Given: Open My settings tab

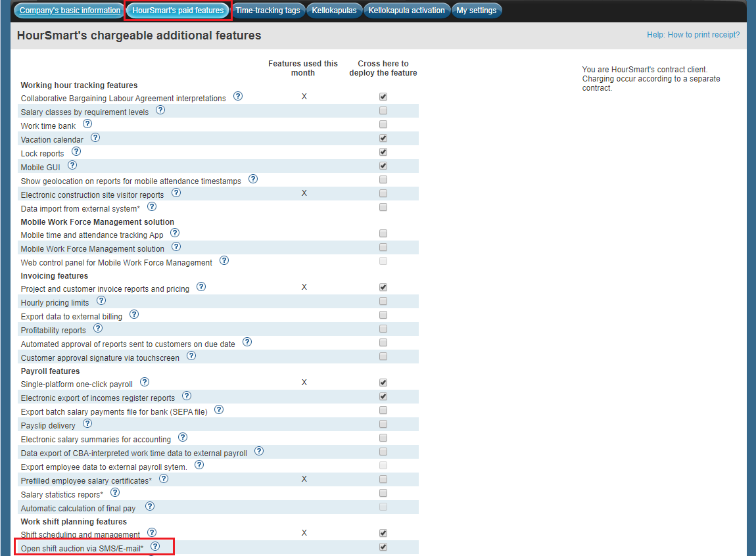Looking at the screenshot, I should [x=477, y=10].
